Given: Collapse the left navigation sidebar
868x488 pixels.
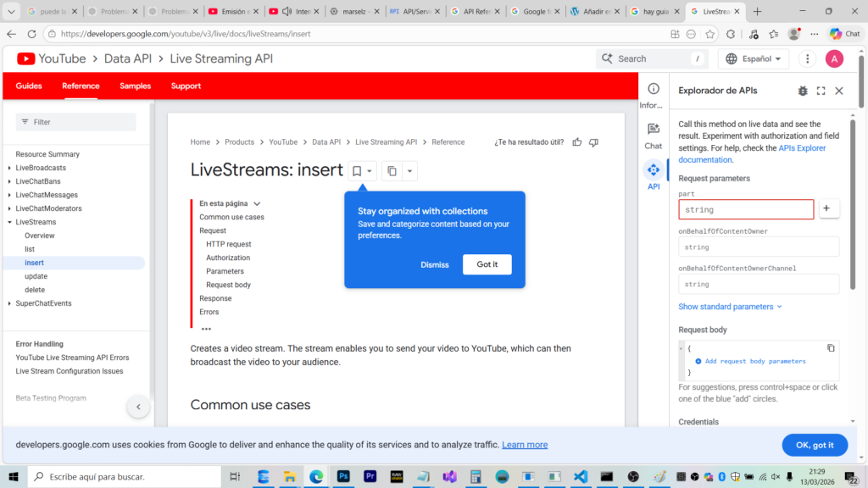Looking at the screenshot, I should [138, 408].
